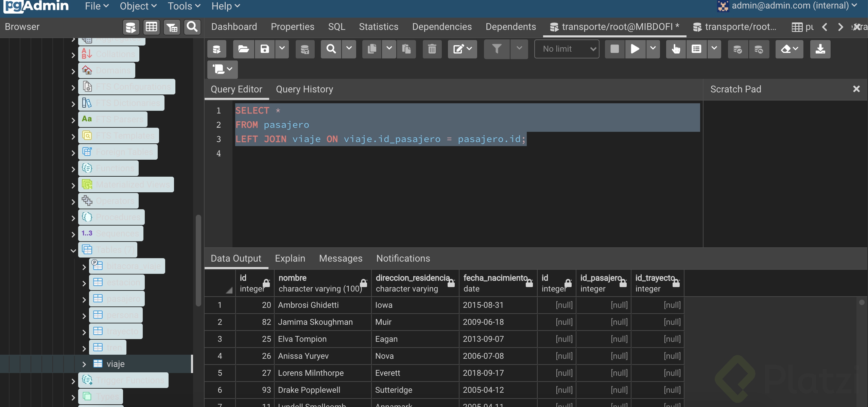
Task: Switch to the Properties tab
Action: coord(292,27)
